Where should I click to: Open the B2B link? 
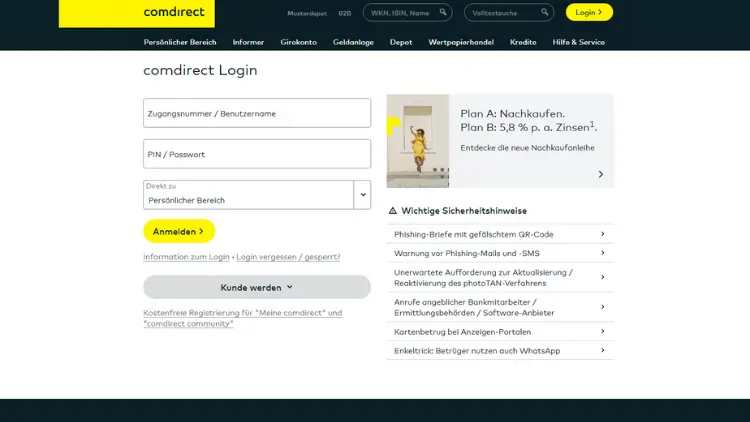pos(344,13)
